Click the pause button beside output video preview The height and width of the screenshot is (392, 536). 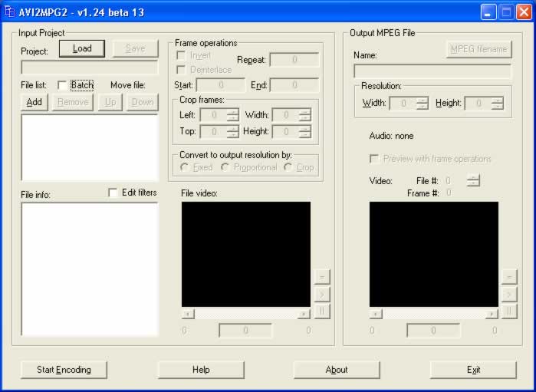point(509,311)
